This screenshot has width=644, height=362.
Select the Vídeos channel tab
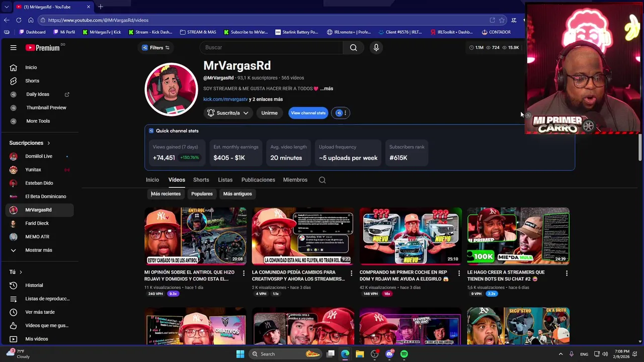pos(177,180)
